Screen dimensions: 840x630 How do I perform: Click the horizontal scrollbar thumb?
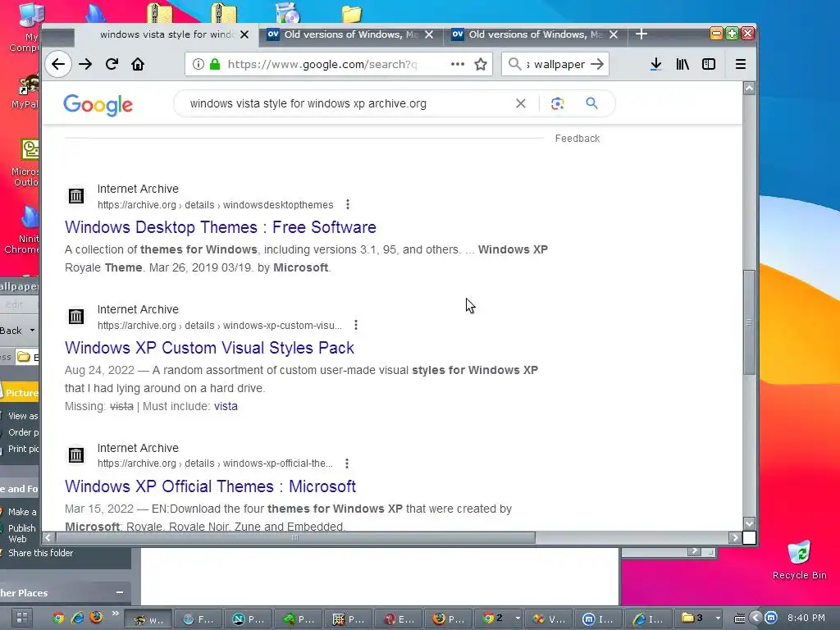(x=295, y=537)
